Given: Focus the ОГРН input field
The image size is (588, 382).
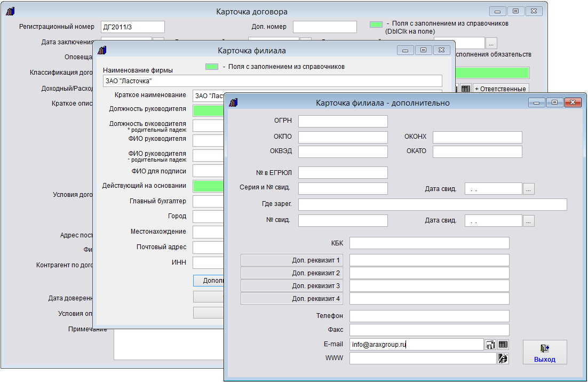Looking at the screenshot, I should point(343,122).
